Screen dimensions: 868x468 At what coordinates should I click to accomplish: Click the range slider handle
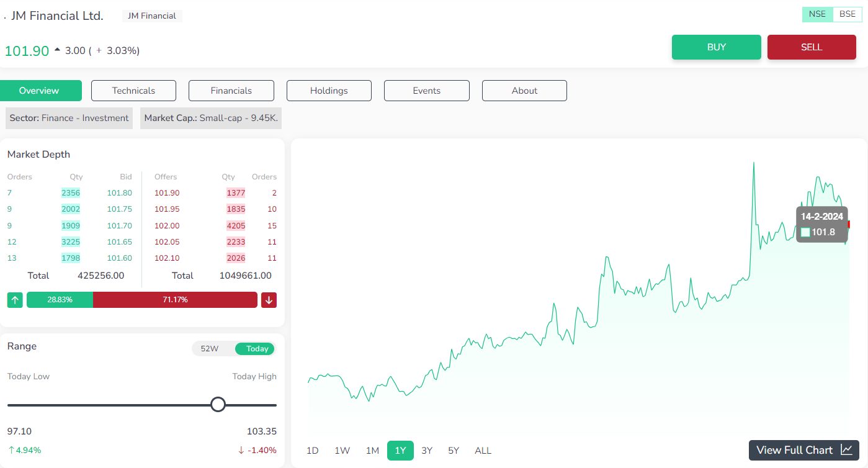218,405
